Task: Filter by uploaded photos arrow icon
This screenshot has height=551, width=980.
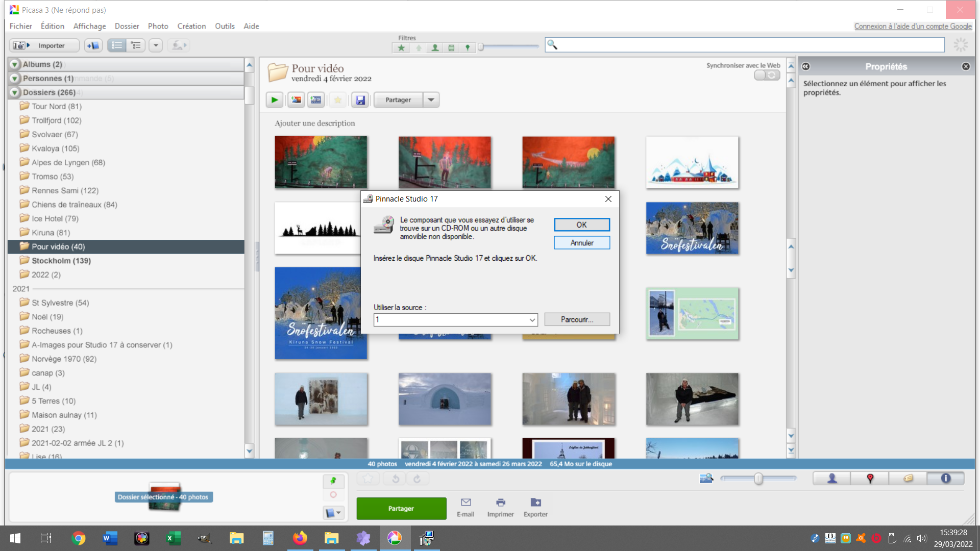Action: [x=419, y=48]
